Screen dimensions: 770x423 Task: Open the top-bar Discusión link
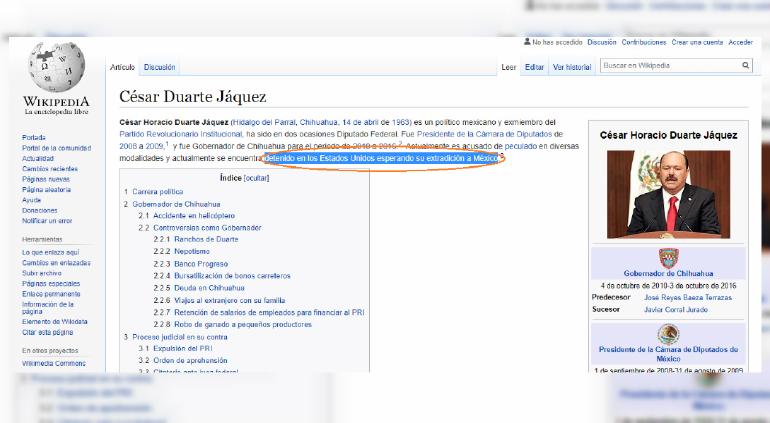click(602, 42)
